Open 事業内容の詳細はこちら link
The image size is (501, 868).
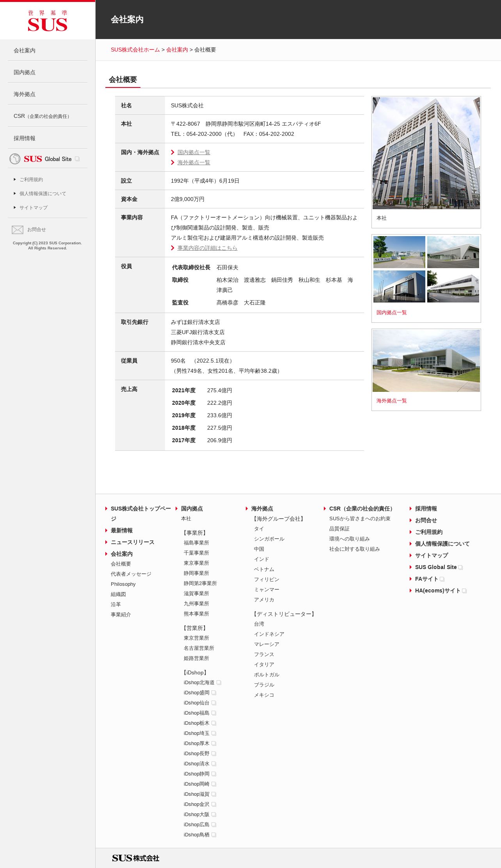tap(208, 248)
